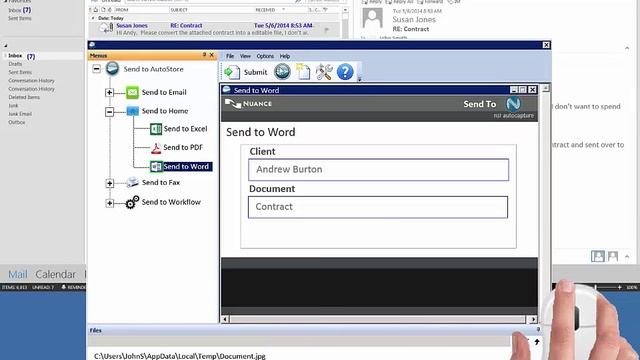Click the Send to AutoStore globe icon

coord(112,68)
